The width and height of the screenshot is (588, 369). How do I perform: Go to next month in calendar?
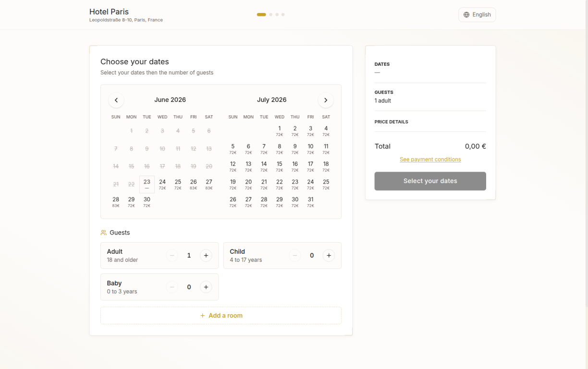(326, 100)
